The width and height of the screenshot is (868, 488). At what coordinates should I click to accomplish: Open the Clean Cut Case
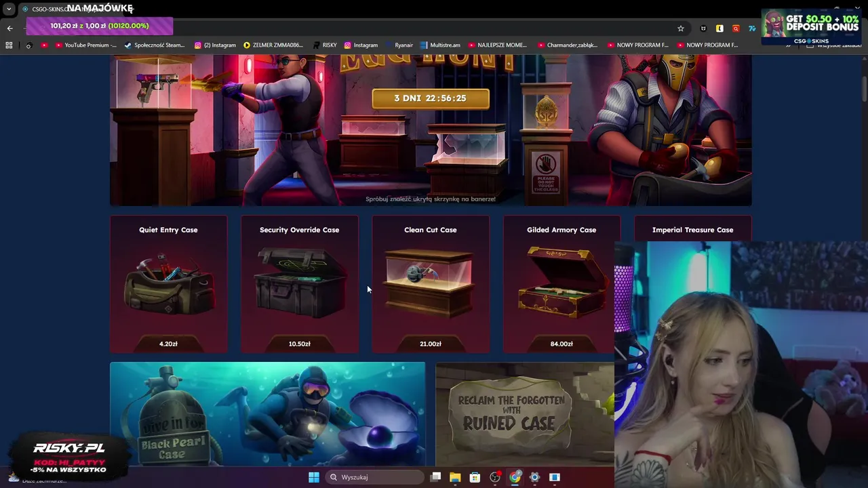430,284
